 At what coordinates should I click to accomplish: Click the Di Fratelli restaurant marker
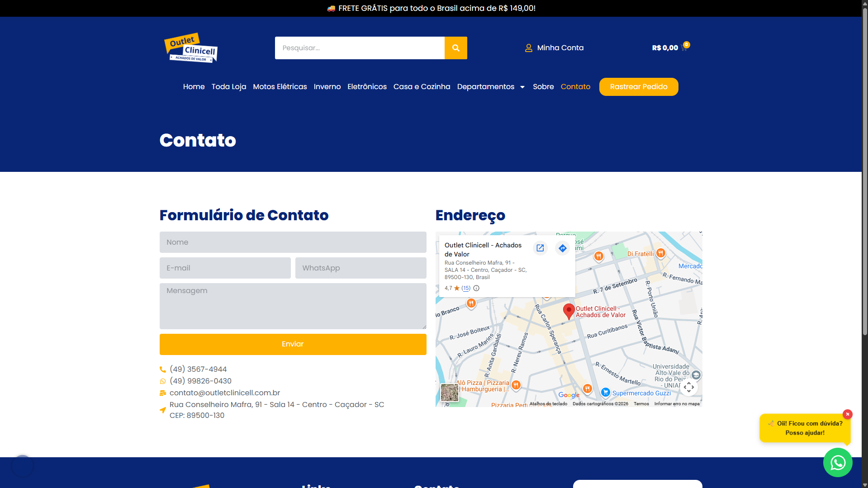point(660,253)
